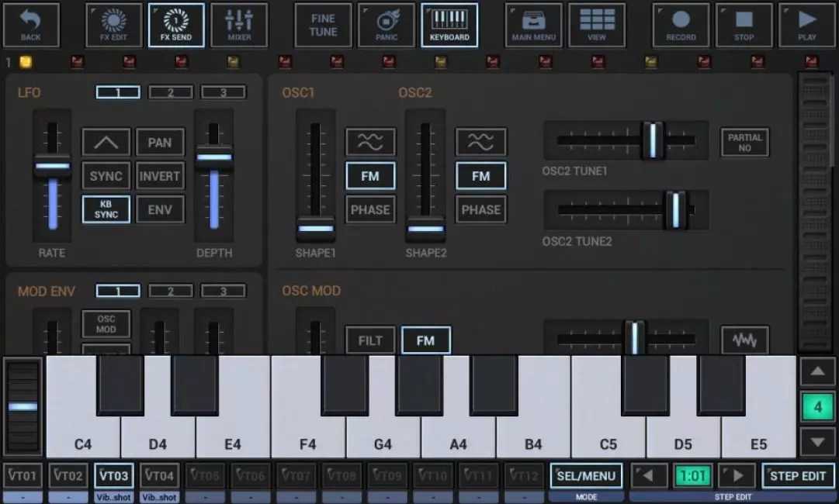Enable the LFO INVERT option
839x504 pixels.
160,176
